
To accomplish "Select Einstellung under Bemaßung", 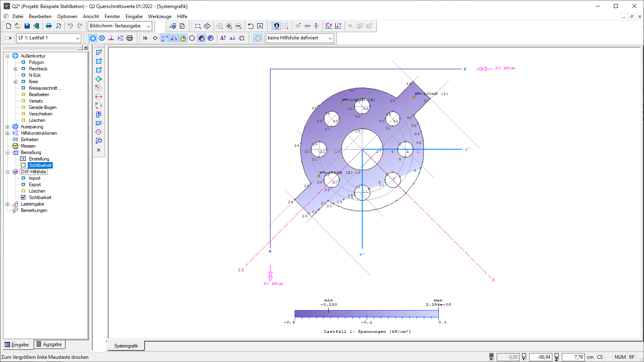I will 39,159.
